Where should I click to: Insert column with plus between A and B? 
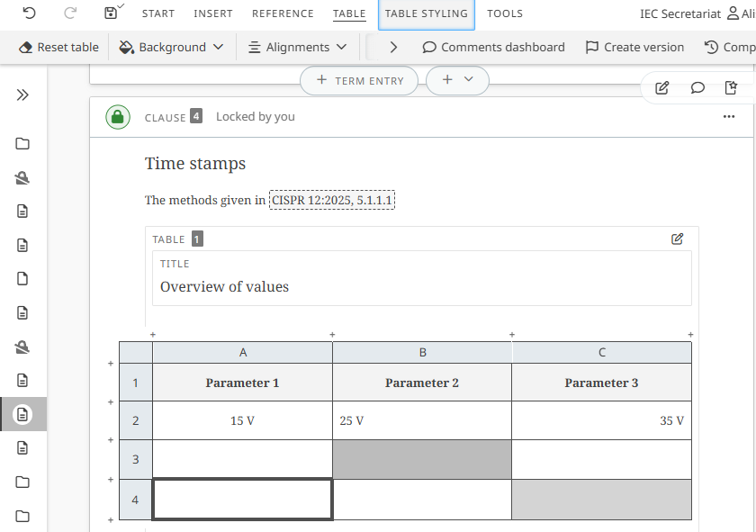click(332, 334)
